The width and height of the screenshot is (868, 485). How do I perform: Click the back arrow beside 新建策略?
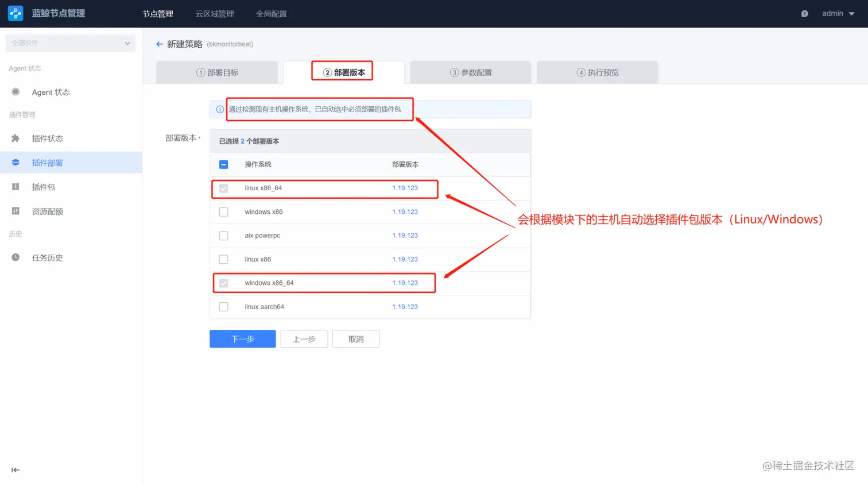[159, 44]
